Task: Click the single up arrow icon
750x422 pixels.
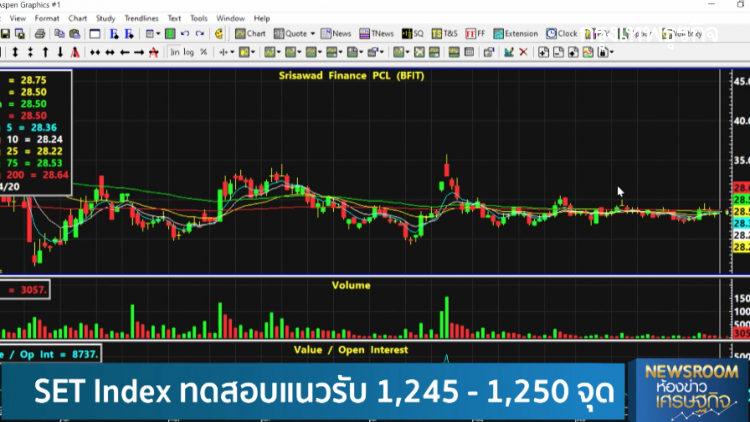Action: tap(45, 52)
